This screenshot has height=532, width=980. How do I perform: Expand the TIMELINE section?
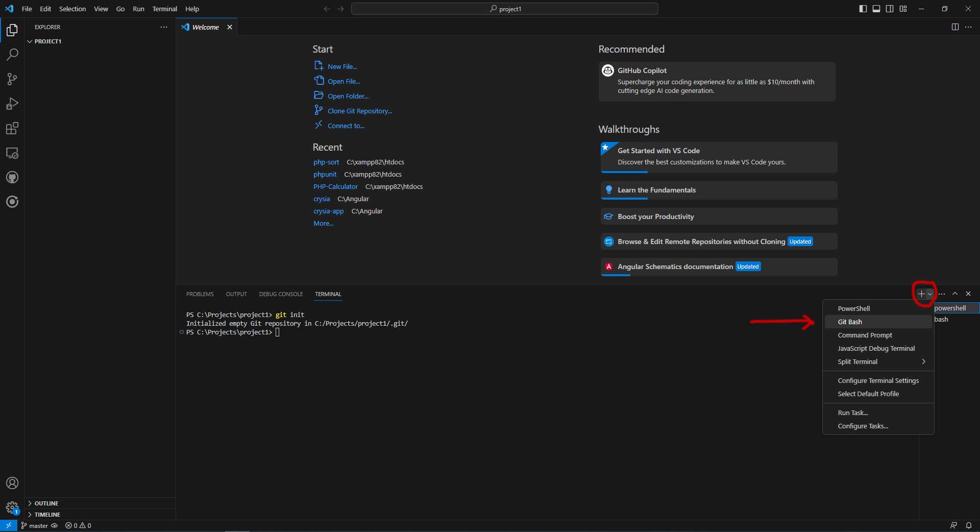pyautogui.click(x=47, y=515)
